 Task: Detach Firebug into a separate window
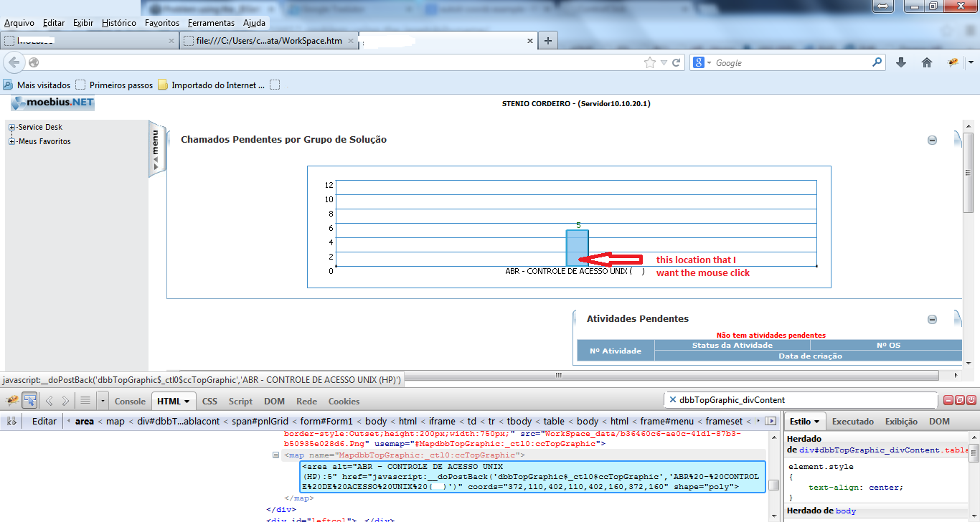point(960,400)
